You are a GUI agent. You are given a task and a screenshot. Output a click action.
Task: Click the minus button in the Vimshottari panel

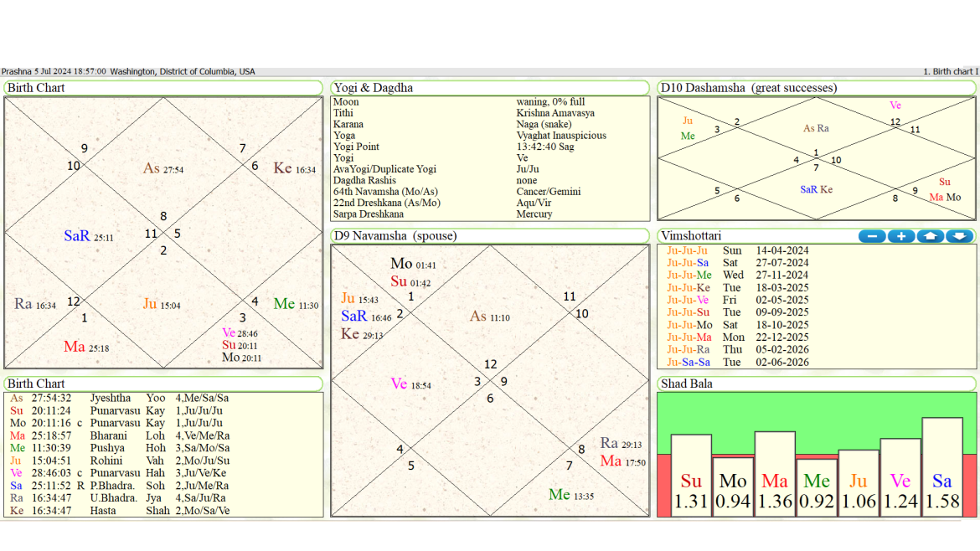pyautogui.click(x=871, y=236)
